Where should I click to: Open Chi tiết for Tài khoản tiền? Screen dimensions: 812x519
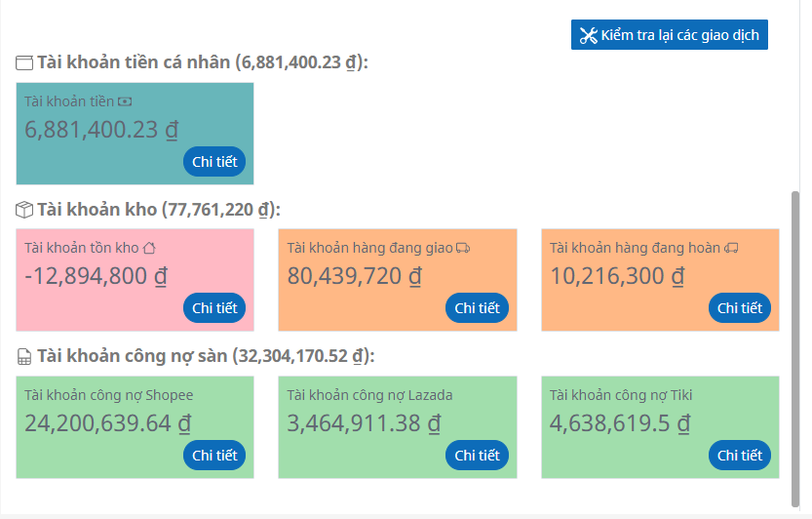coord(214,162)
